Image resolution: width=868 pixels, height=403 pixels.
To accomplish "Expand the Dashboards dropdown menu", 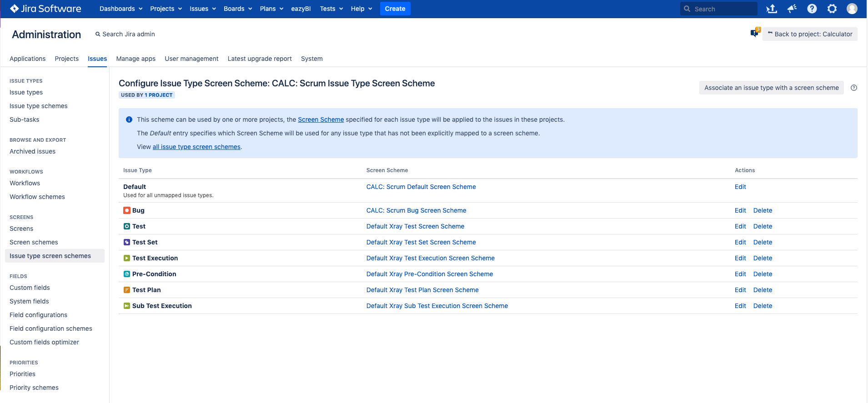I will [x=121, y=9].
